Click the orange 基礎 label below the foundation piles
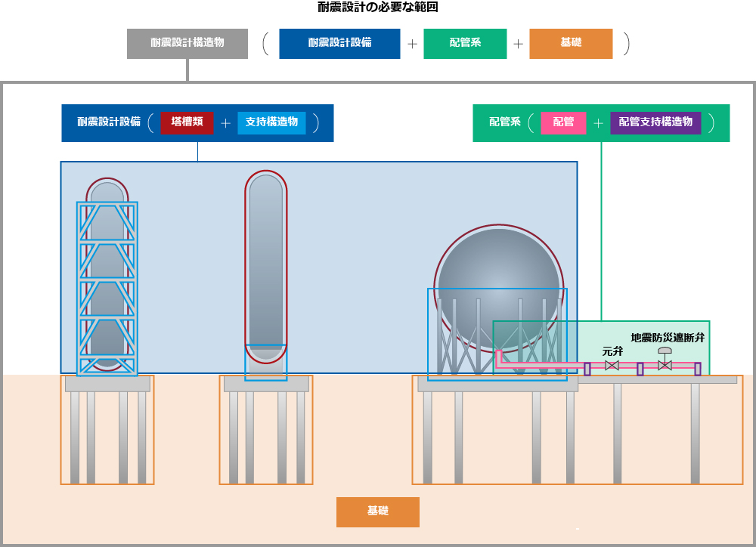The height and width of the screenshot is (547, 756). tap(377, 511)
